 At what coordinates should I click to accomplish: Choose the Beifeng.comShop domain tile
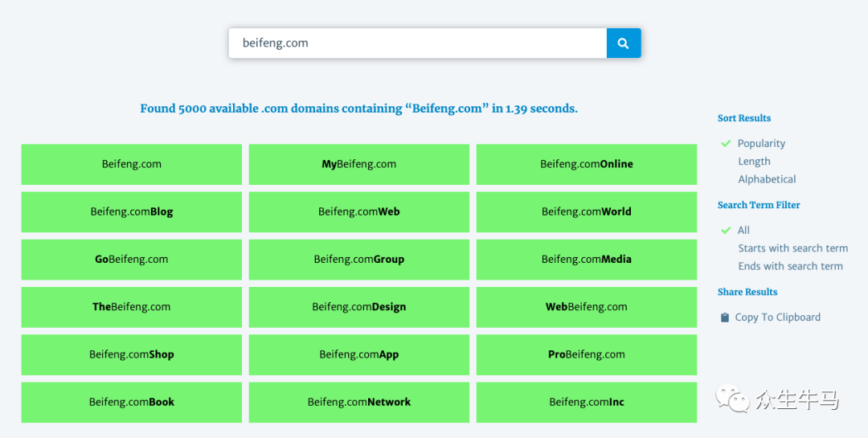[132, 354]
